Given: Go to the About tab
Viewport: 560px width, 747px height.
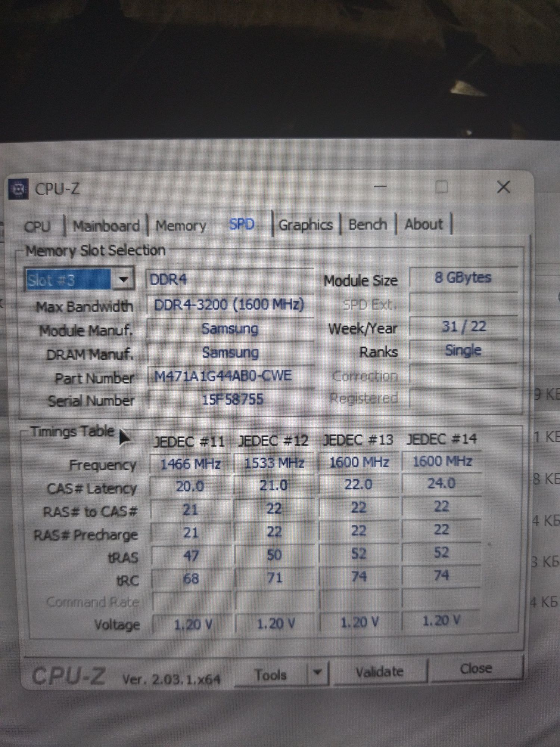Looking at the screenshot, I should [424, 224].
